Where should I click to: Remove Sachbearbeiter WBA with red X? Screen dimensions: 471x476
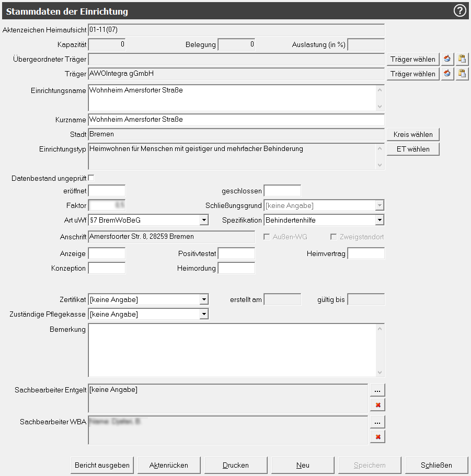377,436
